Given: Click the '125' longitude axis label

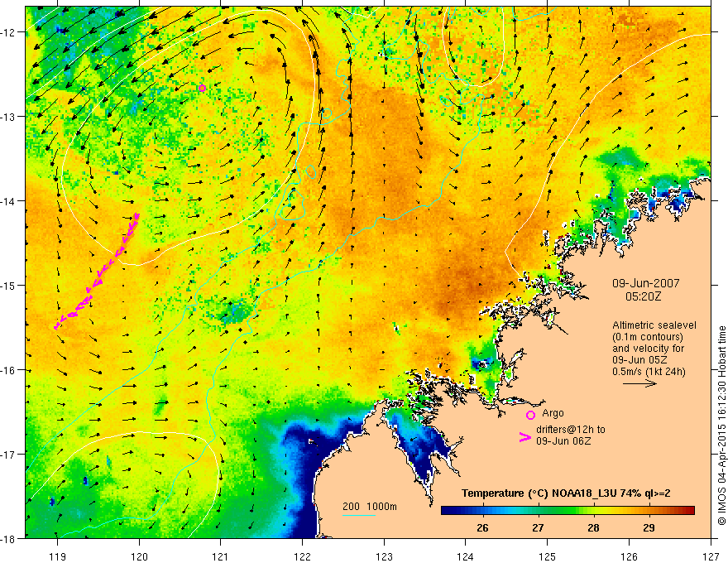Looking at the screenshot, I should [548, 556].
